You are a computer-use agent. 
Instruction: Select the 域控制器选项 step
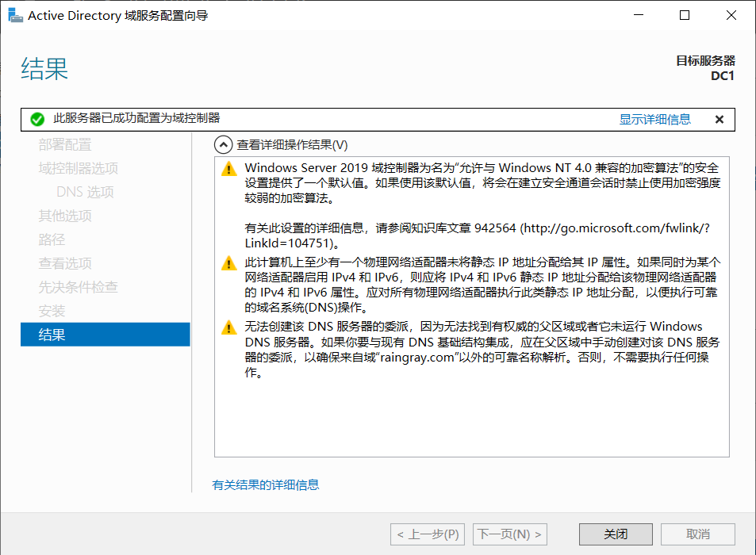(x=78, y=168)
